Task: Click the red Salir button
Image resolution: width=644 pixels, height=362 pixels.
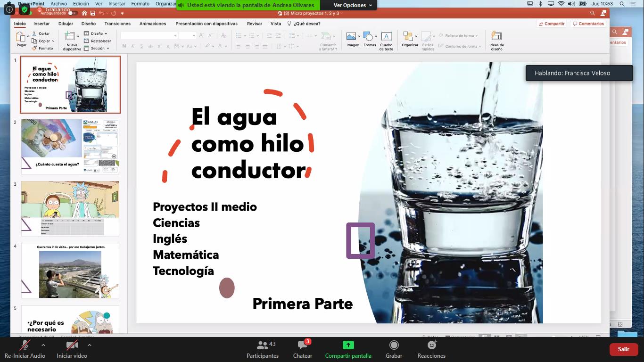Action: tap(624, 349)
